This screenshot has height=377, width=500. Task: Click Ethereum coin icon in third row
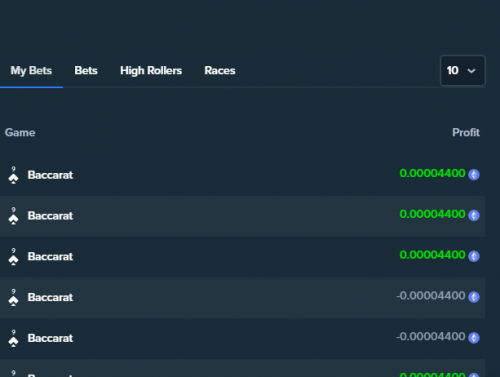(474, 256)
